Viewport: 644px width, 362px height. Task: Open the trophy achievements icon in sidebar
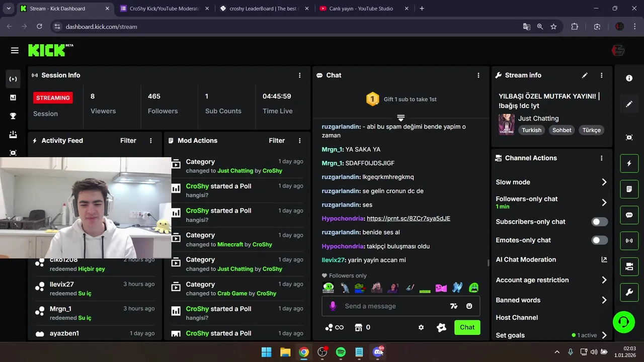(x=13, y=116)
